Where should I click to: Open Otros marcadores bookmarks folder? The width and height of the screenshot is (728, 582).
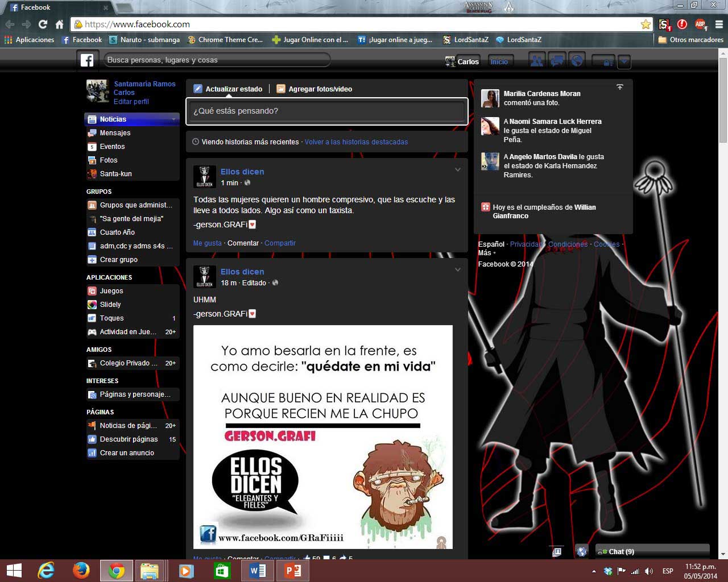[690, 40]
